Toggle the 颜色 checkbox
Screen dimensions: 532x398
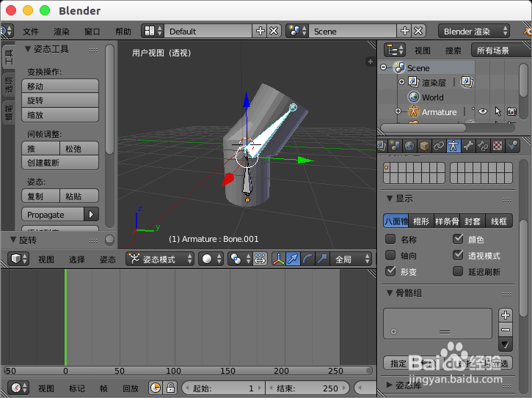pos(458,239)
